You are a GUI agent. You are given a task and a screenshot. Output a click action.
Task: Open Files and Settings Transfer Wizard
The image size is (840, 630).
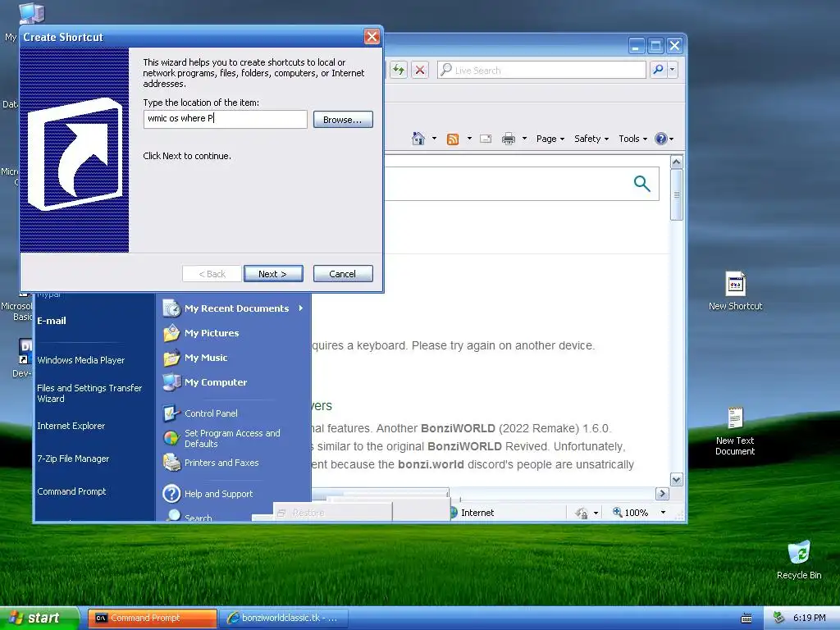[89, 393]
